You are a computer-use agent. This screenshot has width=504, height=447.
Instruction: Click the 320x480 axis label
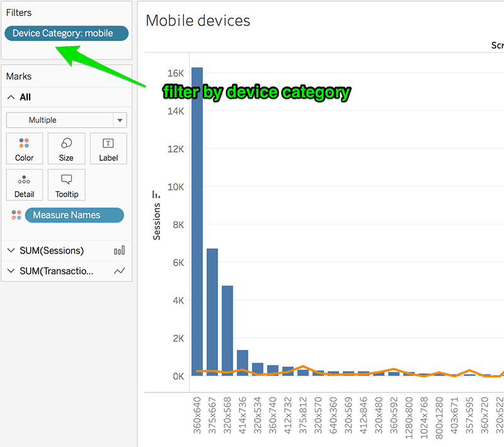click(379, 415)
